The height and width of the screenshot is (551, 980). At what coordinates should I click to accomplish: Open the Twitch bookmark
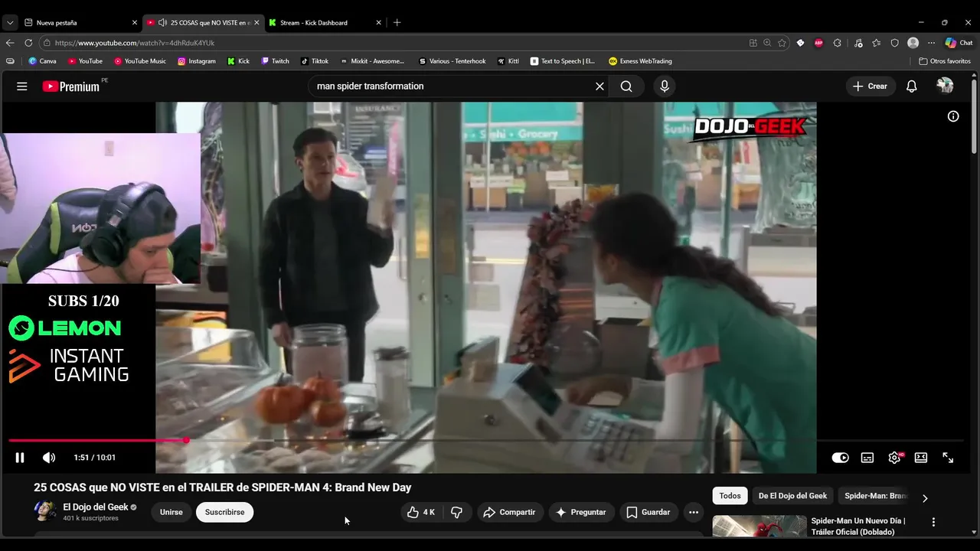(x=275, y=61)
